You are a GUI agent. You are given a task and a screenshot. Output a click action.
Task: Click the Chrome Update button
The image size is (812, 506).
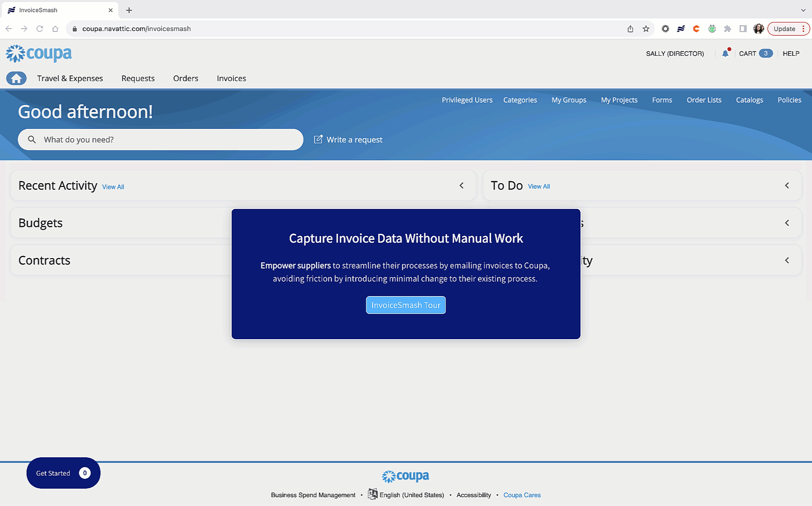[789, 29]
